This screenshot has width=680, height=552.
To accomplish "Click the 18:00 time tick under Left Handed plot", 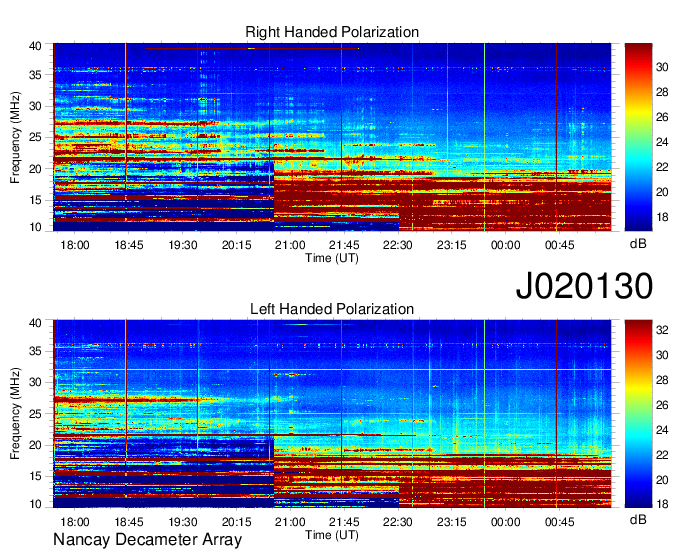I will pos(75,522).
